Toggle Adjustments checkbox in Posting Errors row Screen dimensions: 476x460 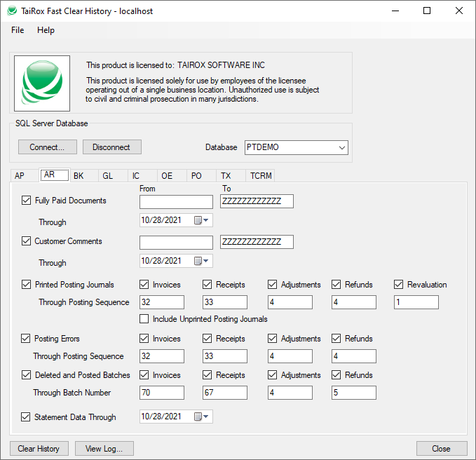tap(272, 338)
